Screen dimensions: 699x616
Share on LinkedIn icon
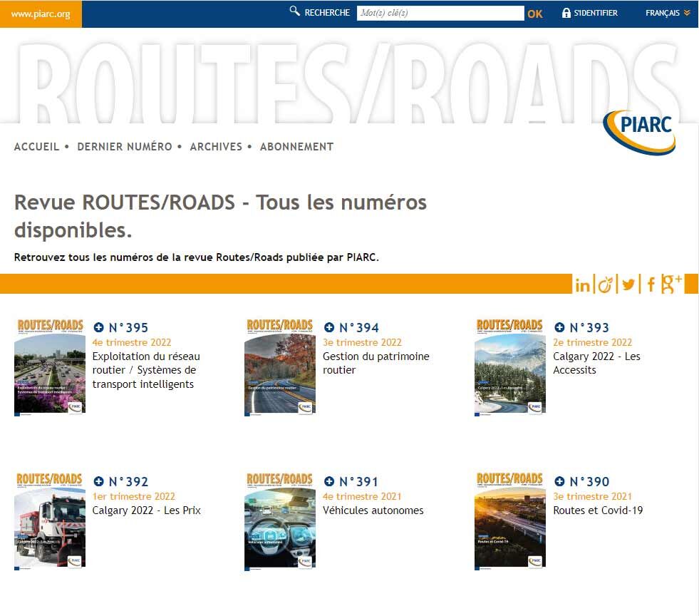[x=582, y=284]
